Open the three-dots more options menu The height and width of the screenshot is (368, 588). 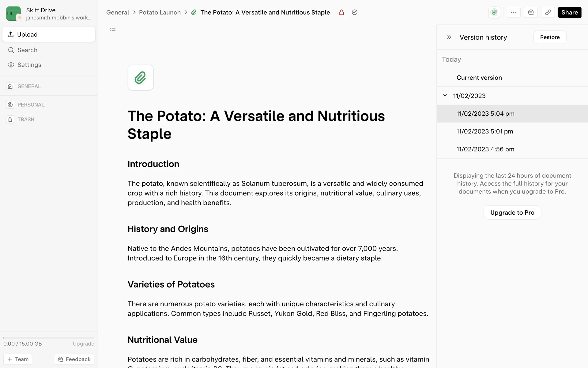[x=514, y=12]
